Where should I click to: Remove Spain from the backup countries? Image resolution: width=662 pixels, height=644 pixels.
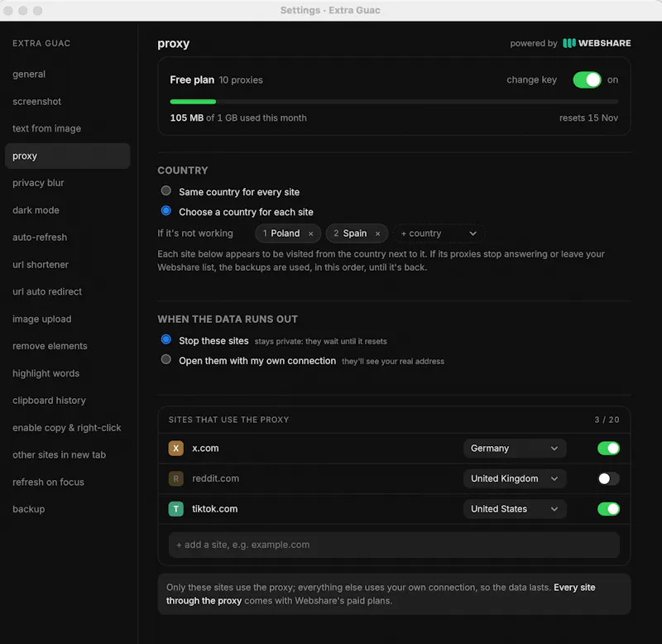(x=377, y=233)
